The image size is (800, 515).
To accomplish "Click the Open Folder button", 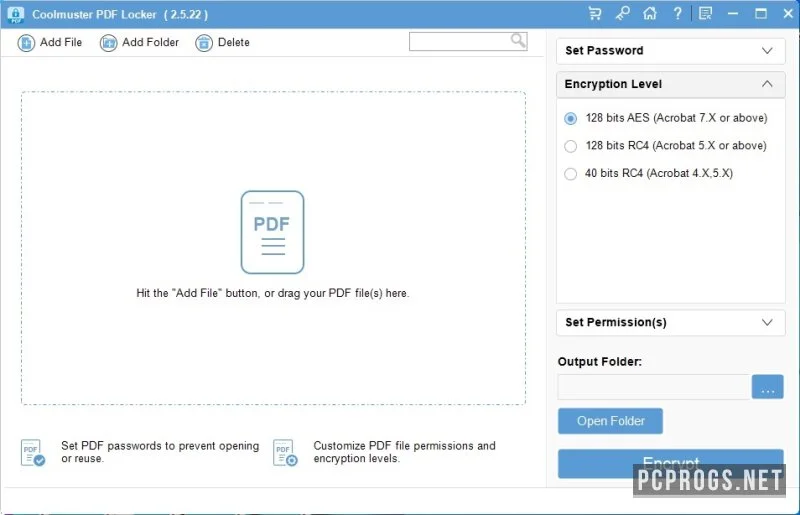I will (x=610, y=421).
